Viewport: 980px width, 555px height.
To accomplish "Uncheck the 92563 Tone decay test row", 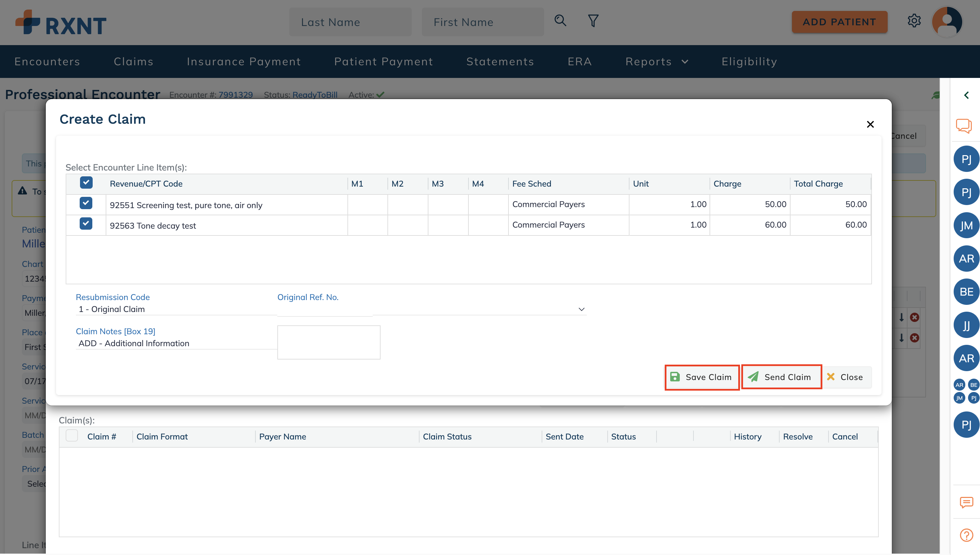I will pyautogui.click(x=86, y=224).
